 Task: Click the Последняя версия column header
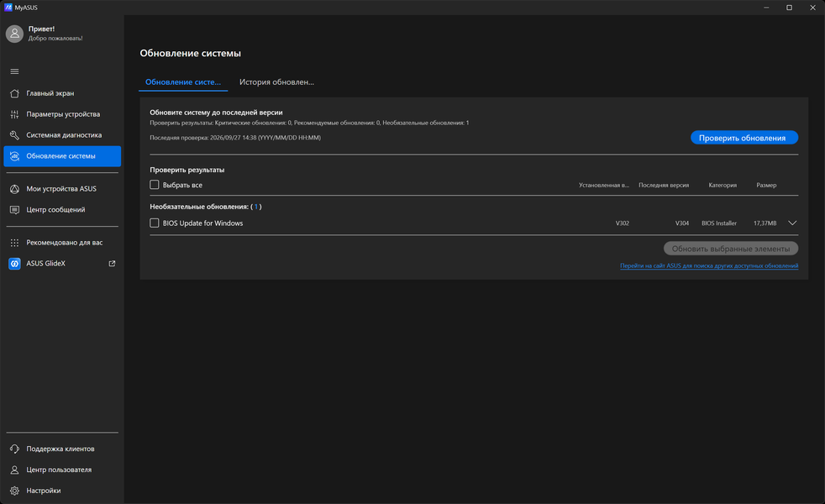[x=664, y=185]
